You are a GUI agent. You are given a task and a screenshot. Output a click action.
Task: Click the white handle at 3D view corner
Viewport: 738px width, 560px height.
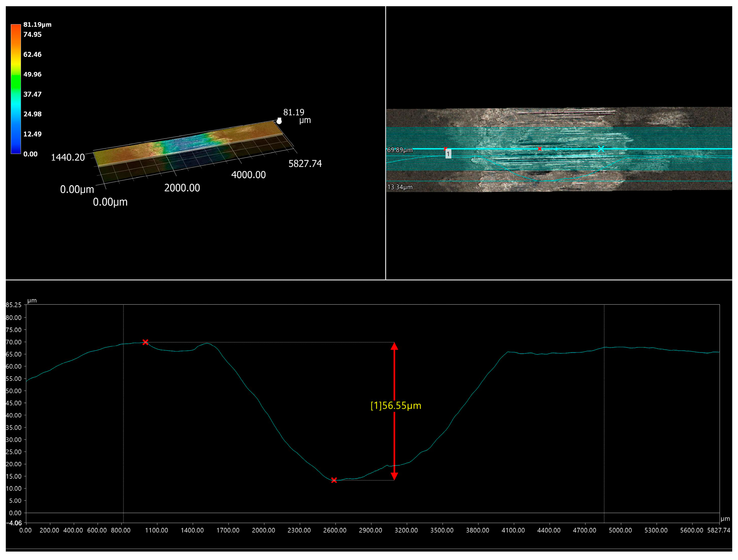[x=279, y=121]
